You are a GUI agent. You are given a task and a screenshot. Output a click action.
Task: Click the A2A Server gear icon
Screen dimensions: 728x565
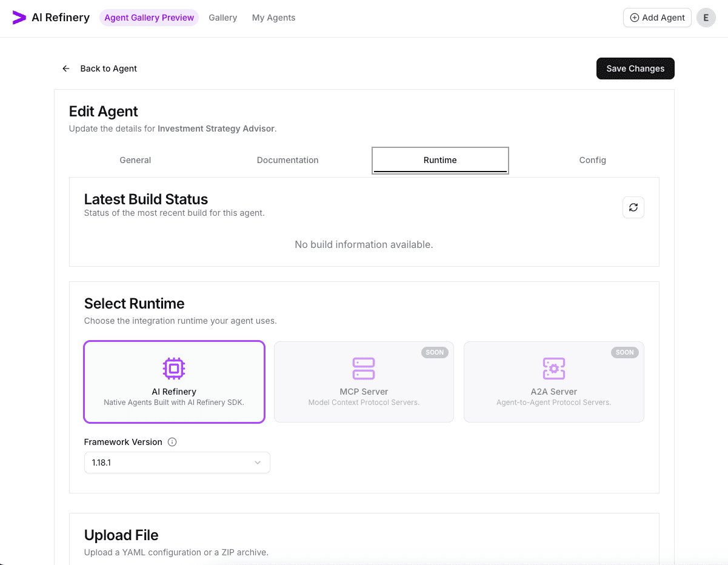[x=553, y=368]
